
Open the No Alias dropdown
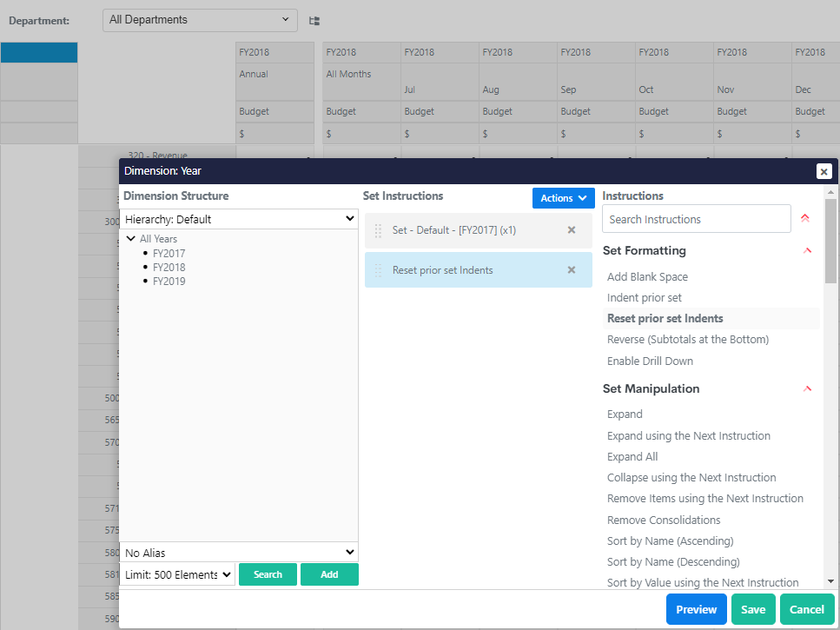click(239, 553)
